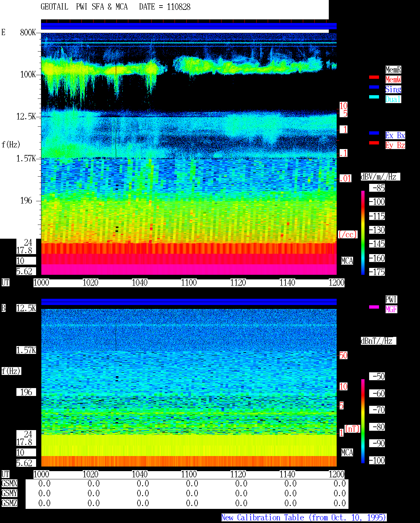
Task: Click the dBV/m/√Hz unit label
Action: pos(380,177)
